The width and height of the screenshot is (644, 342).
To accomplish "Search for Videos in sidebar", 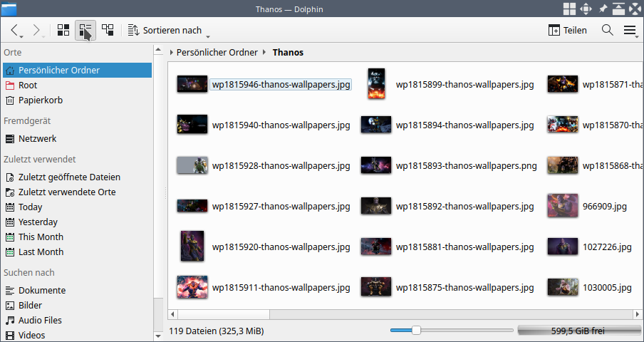I will (77, 335).
